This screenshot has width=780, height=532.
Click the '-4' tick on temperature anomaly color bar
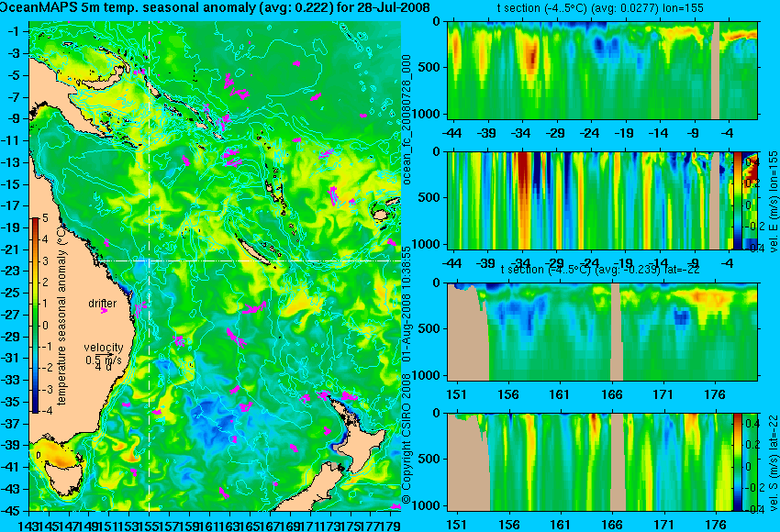point(46,411)
